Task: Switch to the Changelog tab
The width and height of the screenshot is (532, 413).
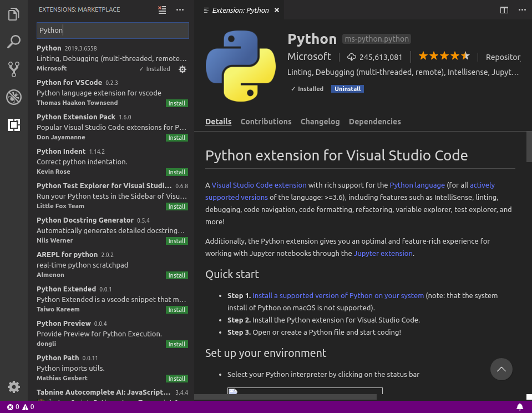Action: 320,122
